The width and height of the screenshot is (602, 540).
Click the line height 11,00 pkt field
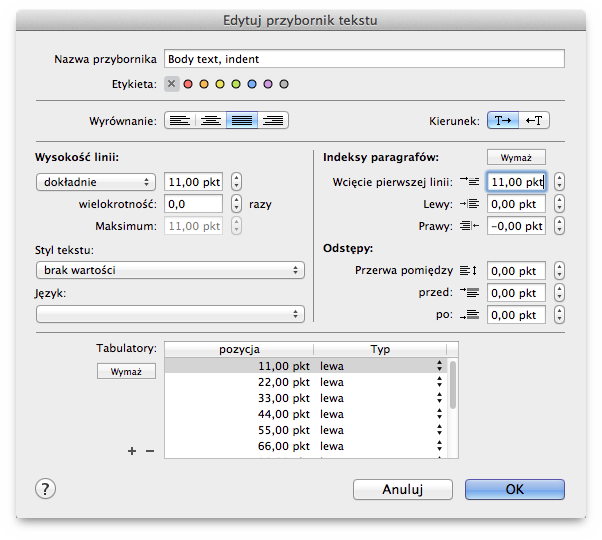coord(194,182)
